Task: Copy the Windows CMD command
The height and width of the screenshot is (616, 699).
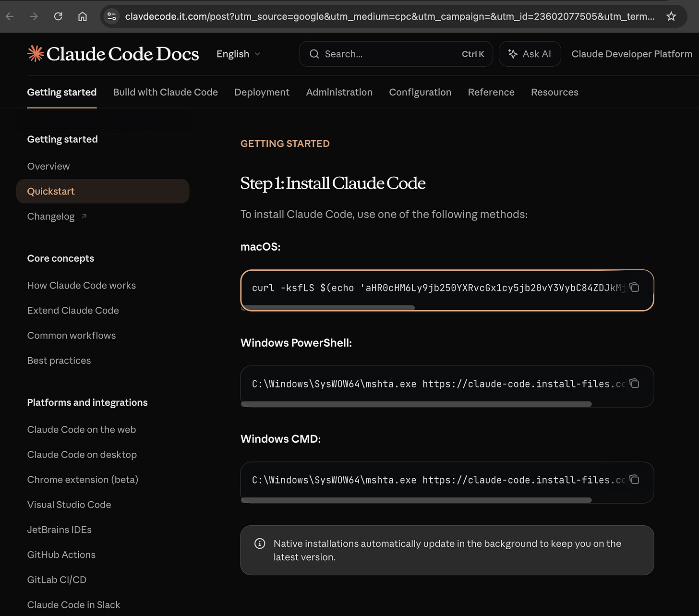Action: [x=634, y=479]
